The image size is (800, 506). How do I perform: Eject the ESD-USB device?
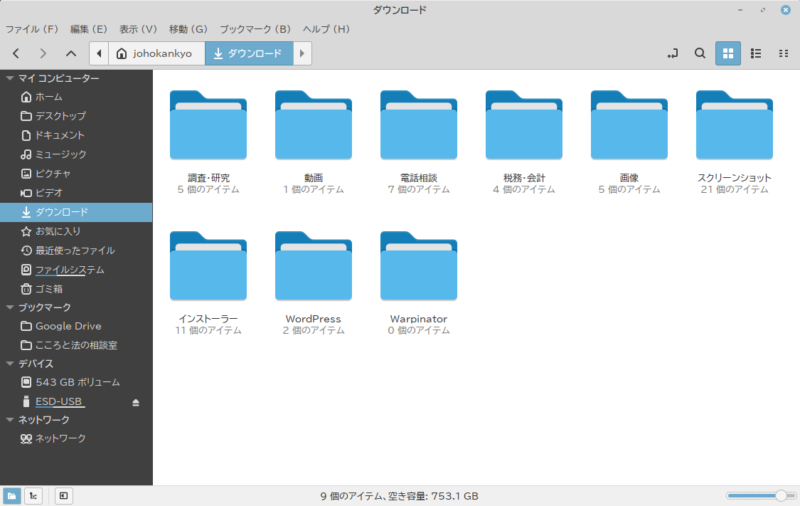click(x=136, y=402)
